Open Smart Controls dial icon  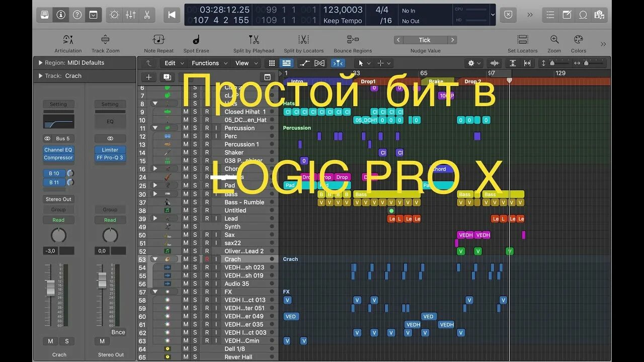pos(115,15)
